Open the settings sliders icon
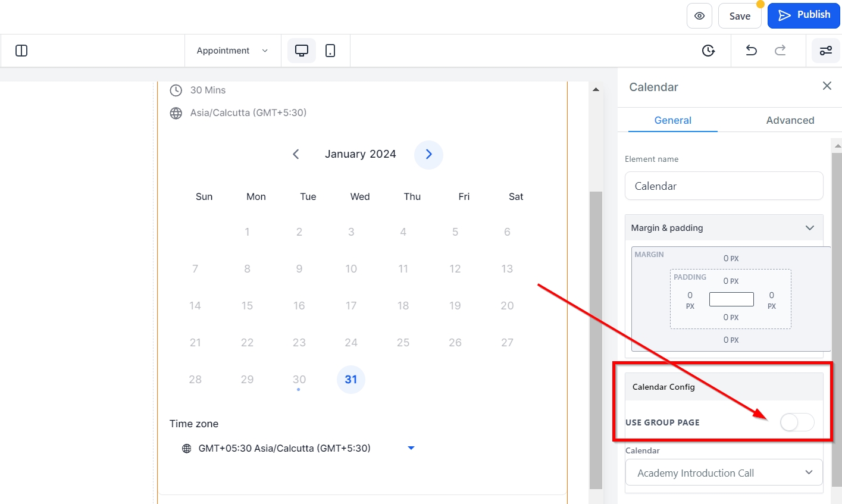This screenshot has width=842, height=504. (x=826, y=51)
